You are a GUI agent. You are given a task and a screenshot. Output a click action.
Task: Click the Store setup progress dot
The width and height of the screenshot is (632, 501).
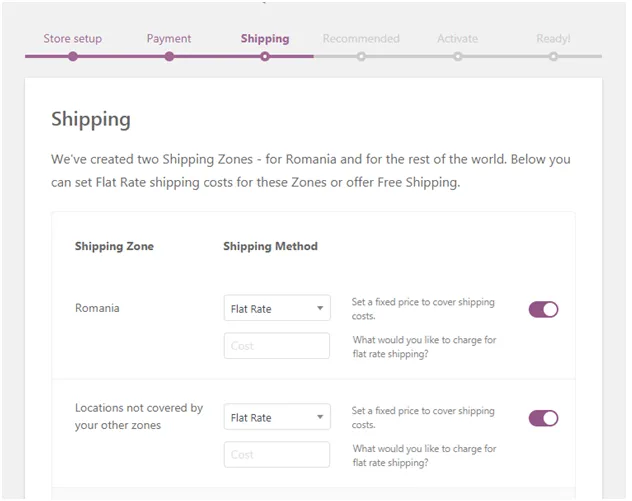pos(73,56)
